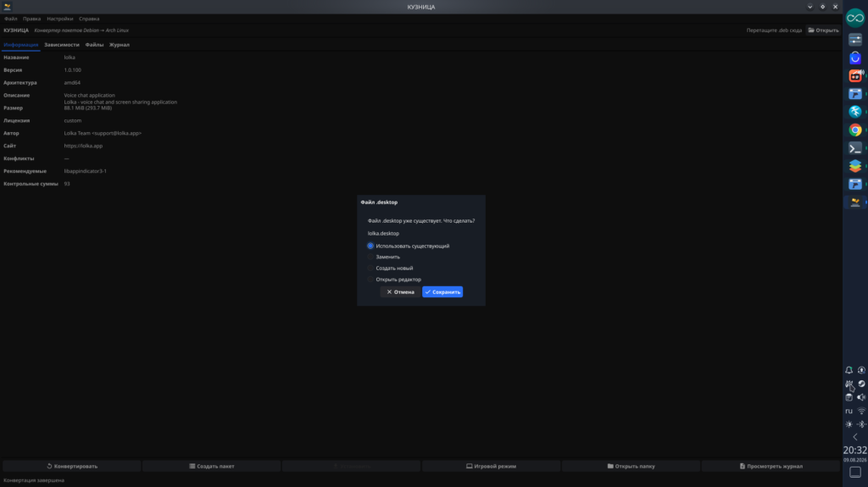Choose the 'Открыть редактор' radio option
This screenshot has width=868, height=487.
coord(394,279)
